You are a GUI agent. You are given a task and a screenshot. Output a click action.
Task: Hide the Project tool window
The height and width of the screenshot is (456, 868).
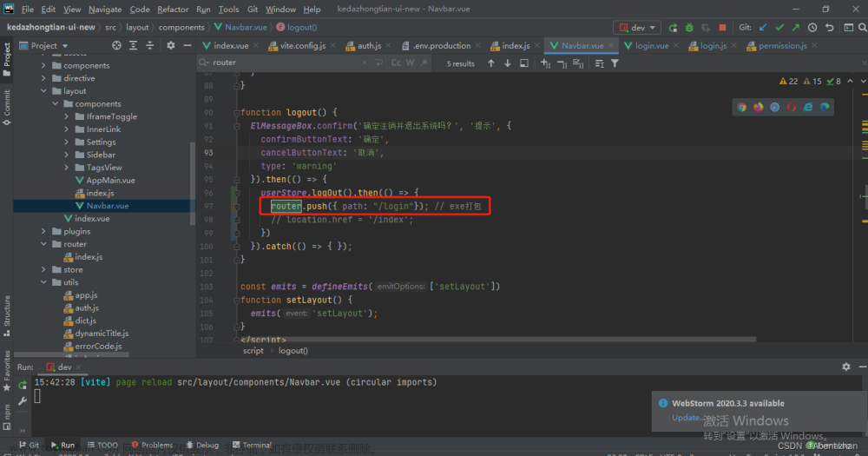(x=187, y=45)
